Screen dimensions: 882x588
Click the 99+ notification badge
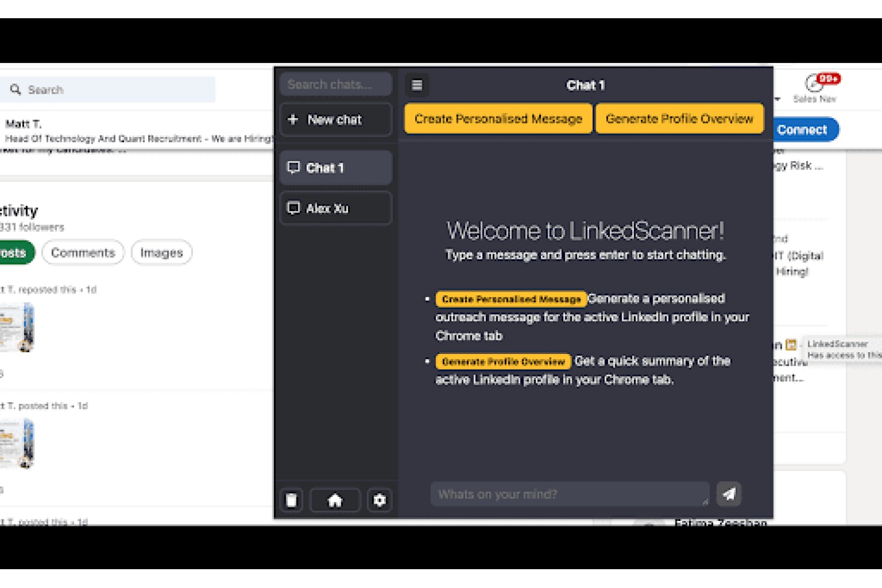pos(828,79)
